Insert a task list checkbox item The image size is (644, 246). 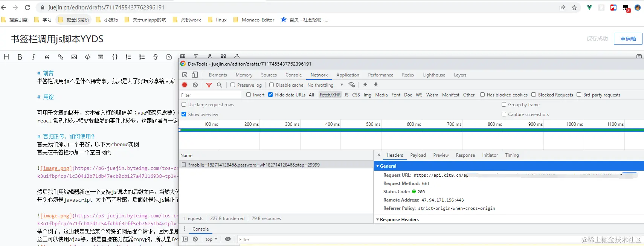169,57
